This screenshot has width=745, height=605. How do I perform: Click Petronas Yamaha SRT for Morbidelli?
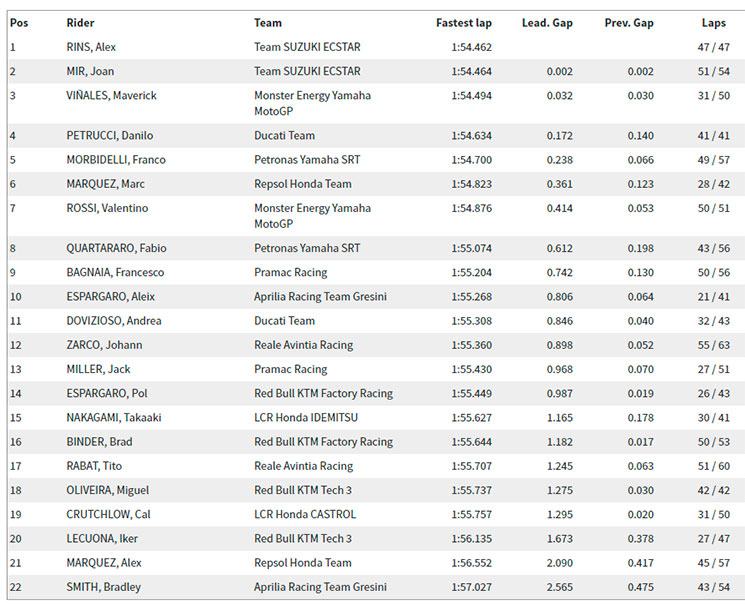point(307,160)
